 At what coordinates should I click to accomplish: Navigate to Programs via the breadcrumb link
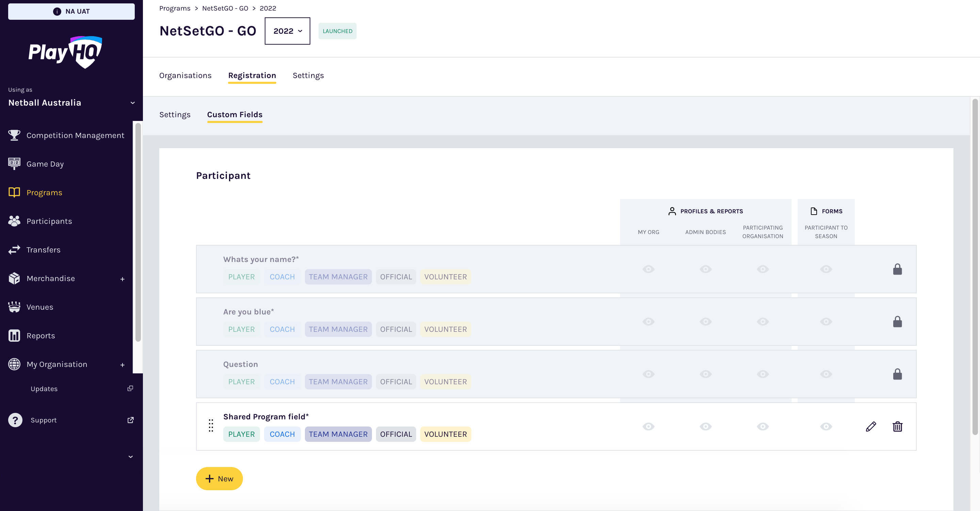[x=175, y=8]
